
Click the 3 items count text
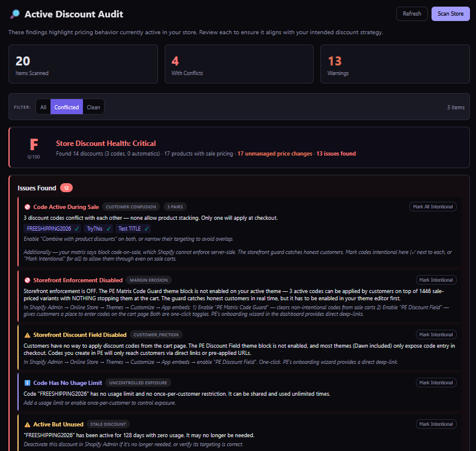point(456,107)
